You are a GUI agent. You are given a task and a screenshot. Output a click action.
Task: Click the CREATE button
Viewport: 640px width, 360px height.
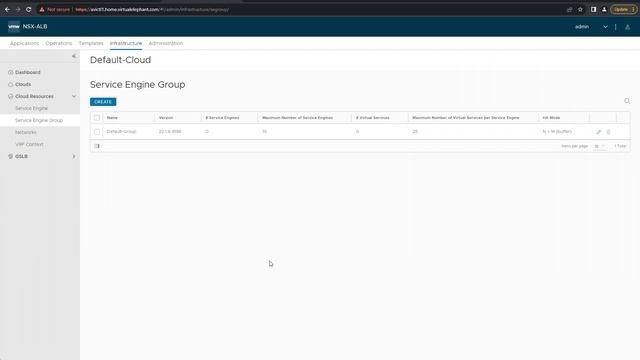(103, 102)
